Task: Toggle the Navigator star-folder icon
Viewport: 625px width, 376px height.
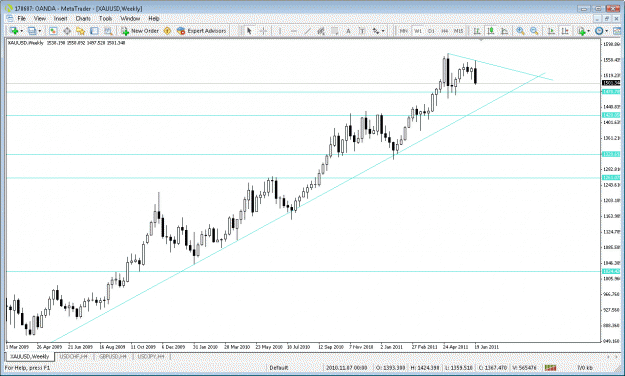Action: pyautogui.click(x=81, y=31)
